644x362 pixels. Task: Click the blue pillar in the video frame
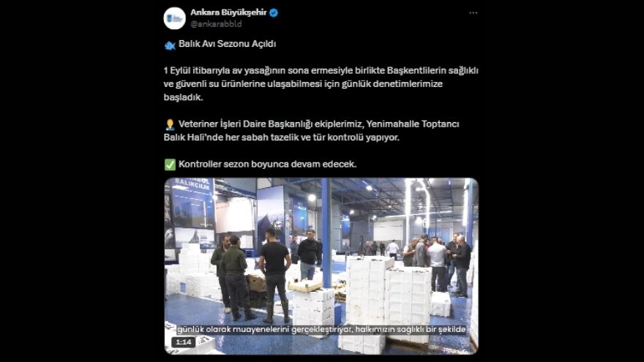click(x=326, y=233)
